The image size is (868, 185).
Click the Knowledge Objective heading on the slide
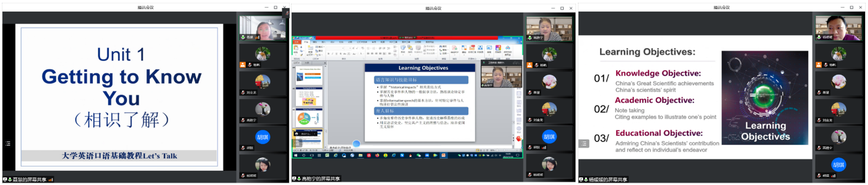(658, 73)
